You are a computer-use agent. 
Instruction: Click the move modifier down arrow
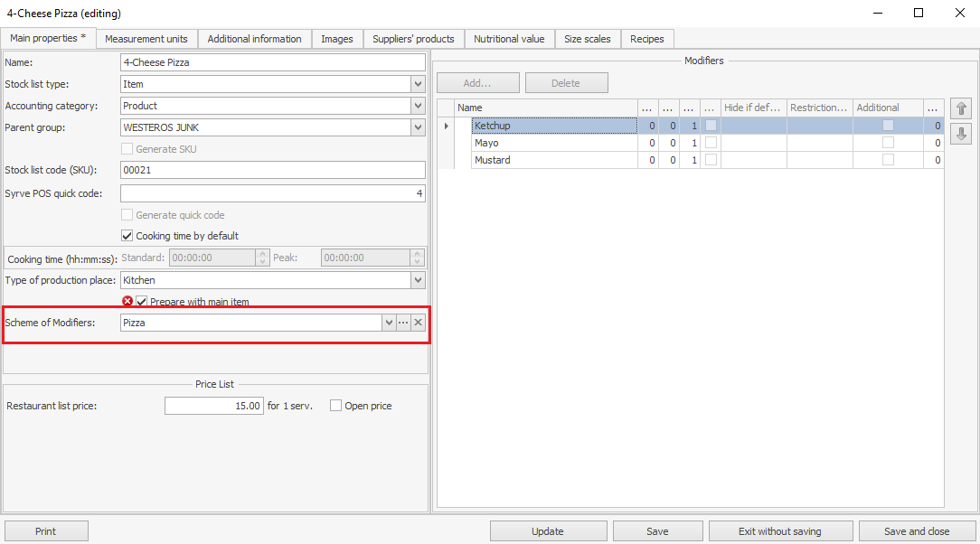[962, 134]
